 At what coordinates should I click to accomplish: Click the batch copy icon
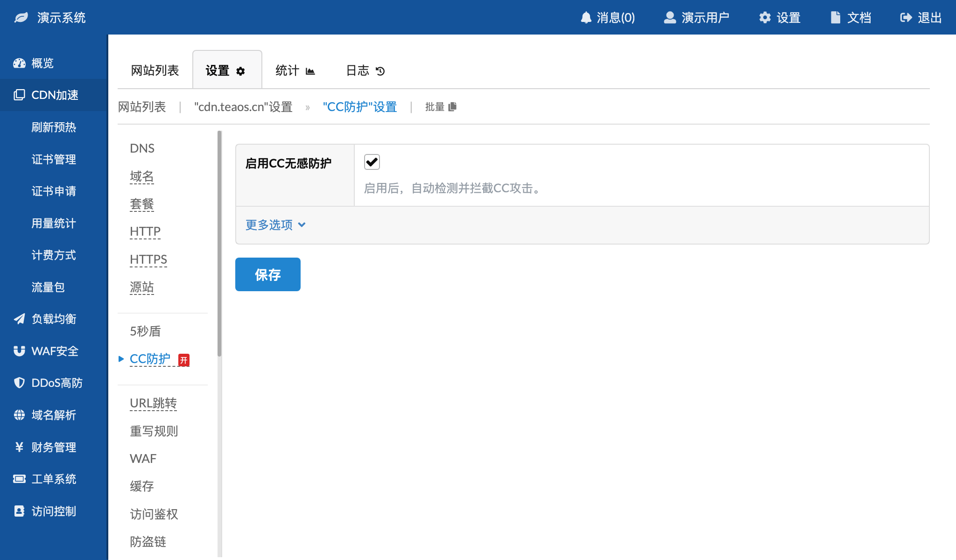pyautogui.click(x=452, y=107)
